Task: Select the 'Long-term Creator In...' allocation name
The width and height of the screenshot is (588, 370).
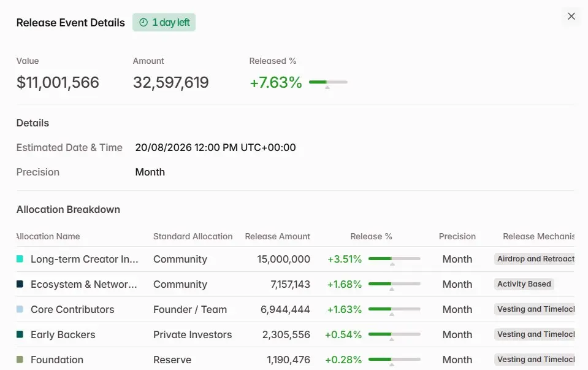Action: click(85, 259)
